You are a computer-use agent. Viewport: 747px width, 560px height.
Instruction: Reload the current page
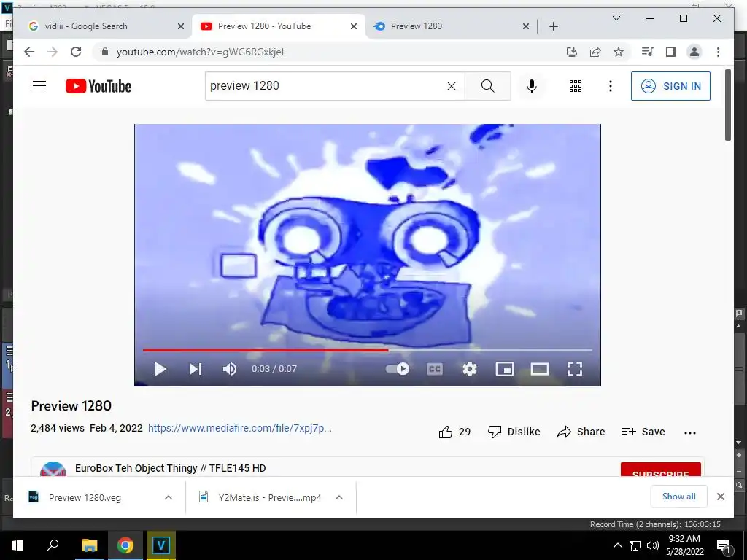click(x=76, y=52)
